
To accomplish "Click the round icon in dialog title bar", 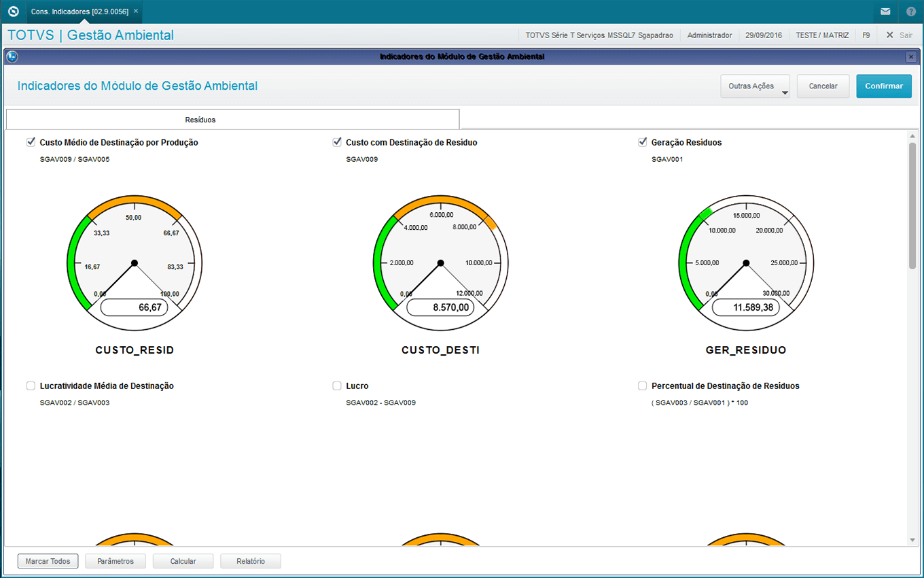I will click(x=12, y=57).
